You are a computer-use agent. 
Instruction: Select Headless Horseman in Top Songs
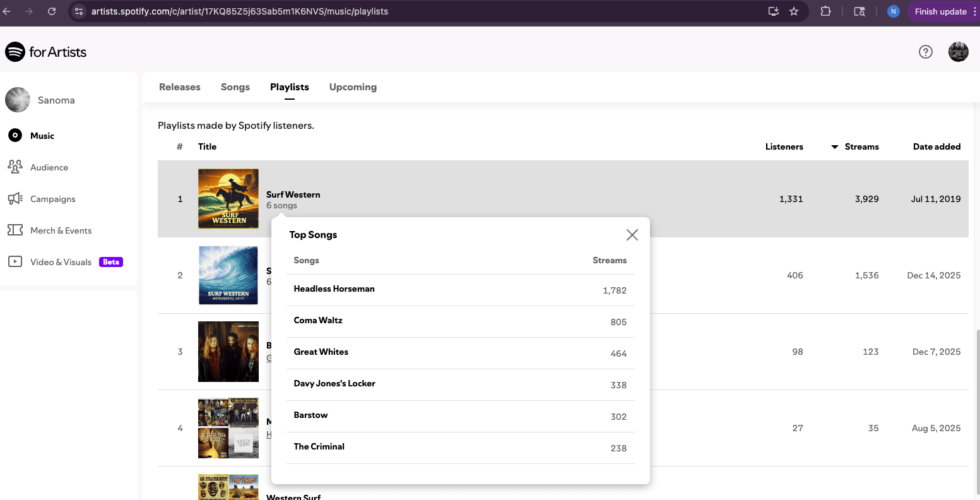[334, 289]
